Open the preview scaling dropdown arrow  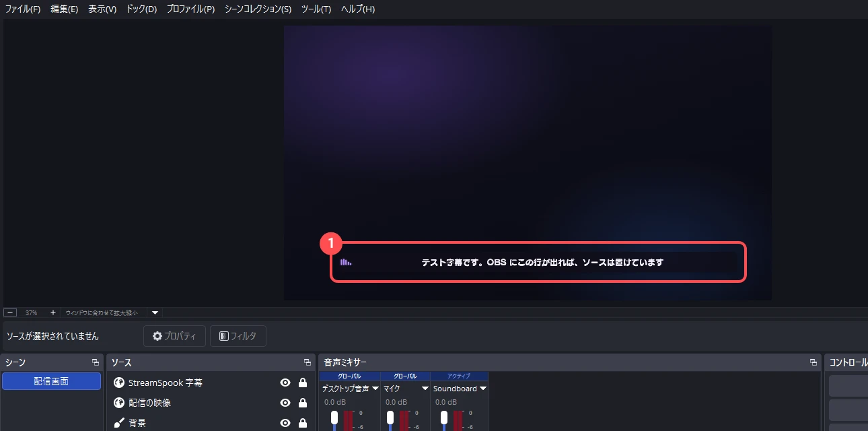coord(155,312)
